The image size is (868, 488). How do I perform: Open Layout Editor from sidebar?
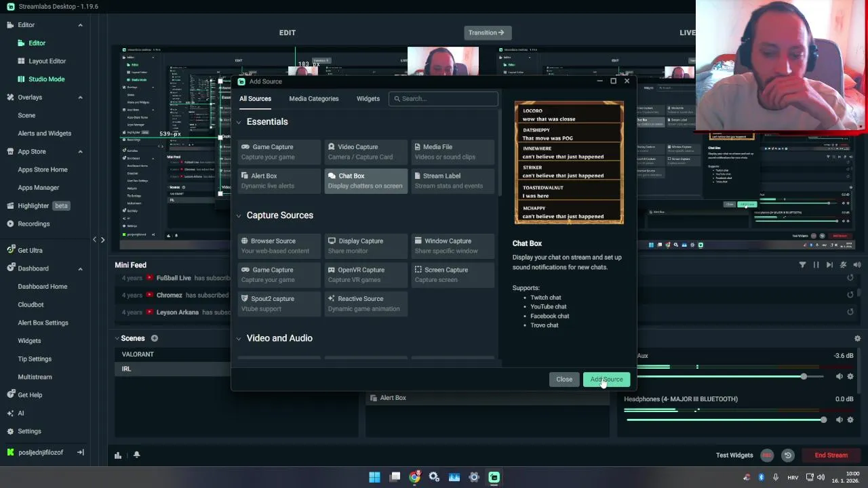(47, 61)
